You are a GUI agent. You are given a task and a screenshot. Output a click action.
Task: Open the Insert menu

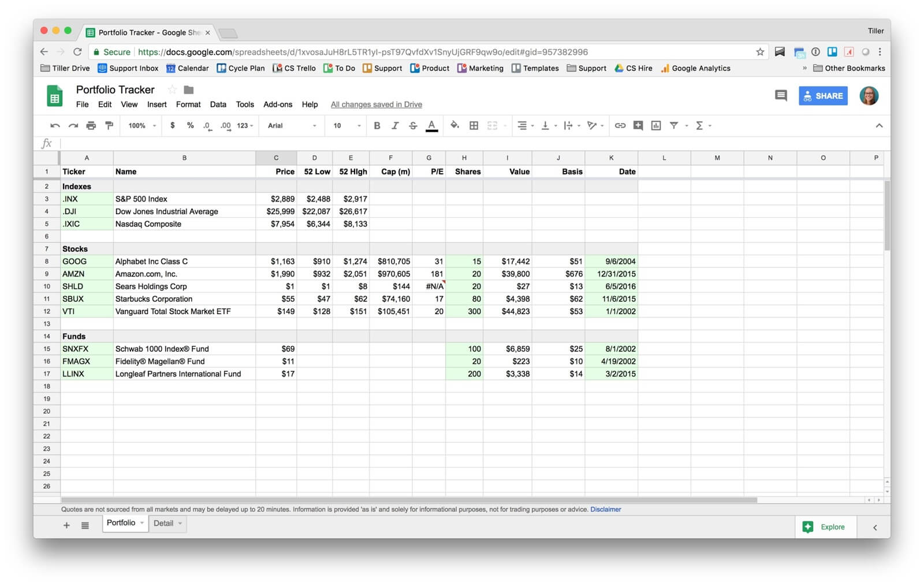click(157, 104)
